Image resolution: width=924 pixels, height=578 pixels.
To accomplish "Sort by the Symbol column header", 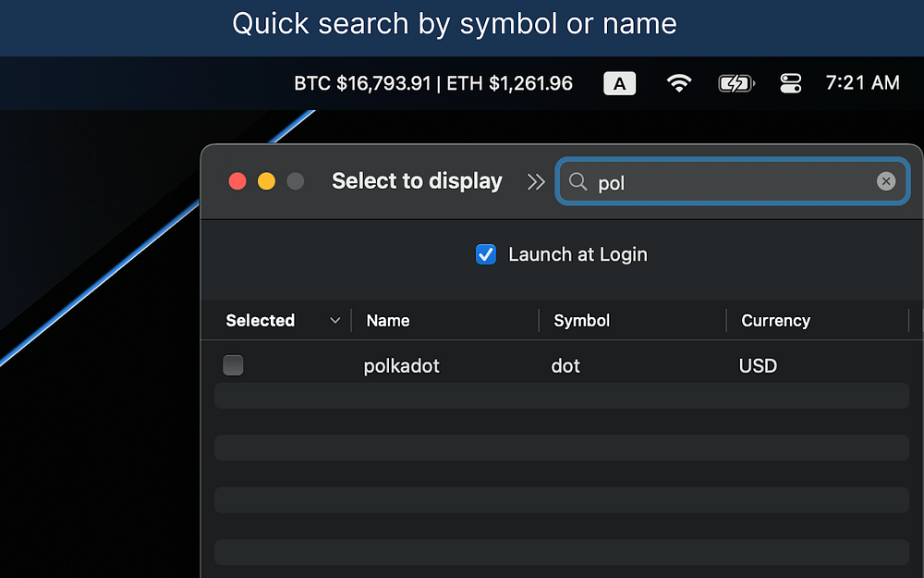I will pos(581,321).
